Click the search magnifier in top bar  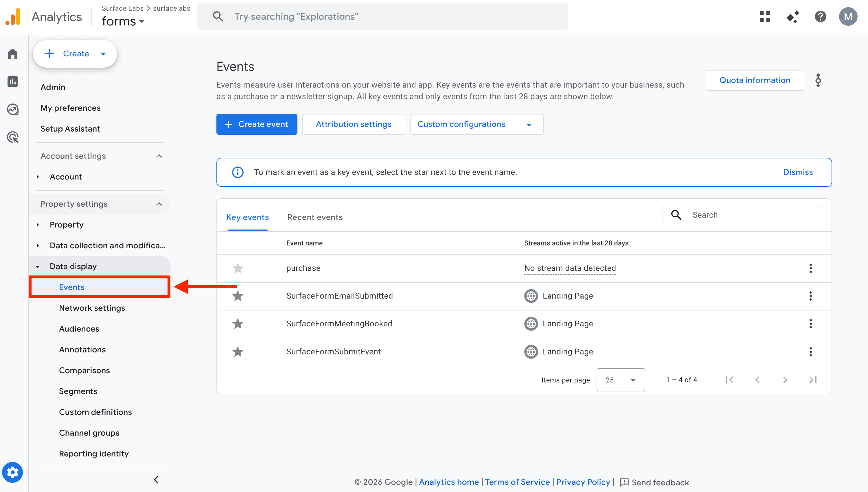[218, 16]
